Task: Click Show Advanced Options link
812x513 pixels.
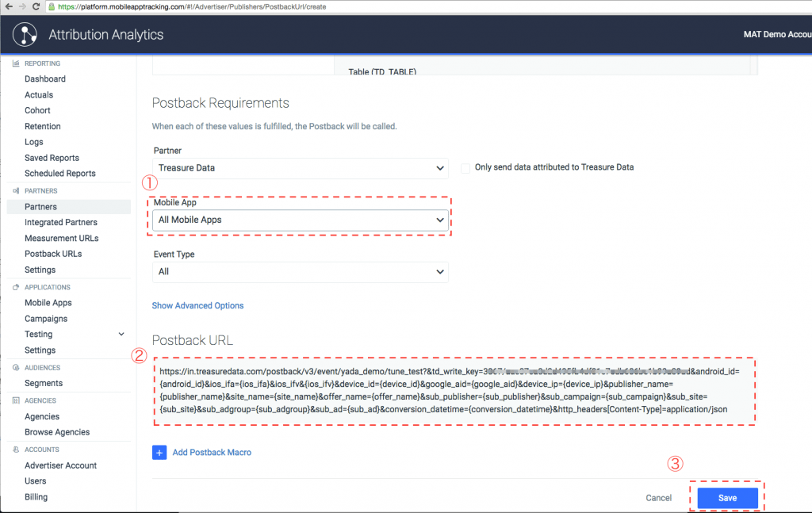Action: pos(197,305)
